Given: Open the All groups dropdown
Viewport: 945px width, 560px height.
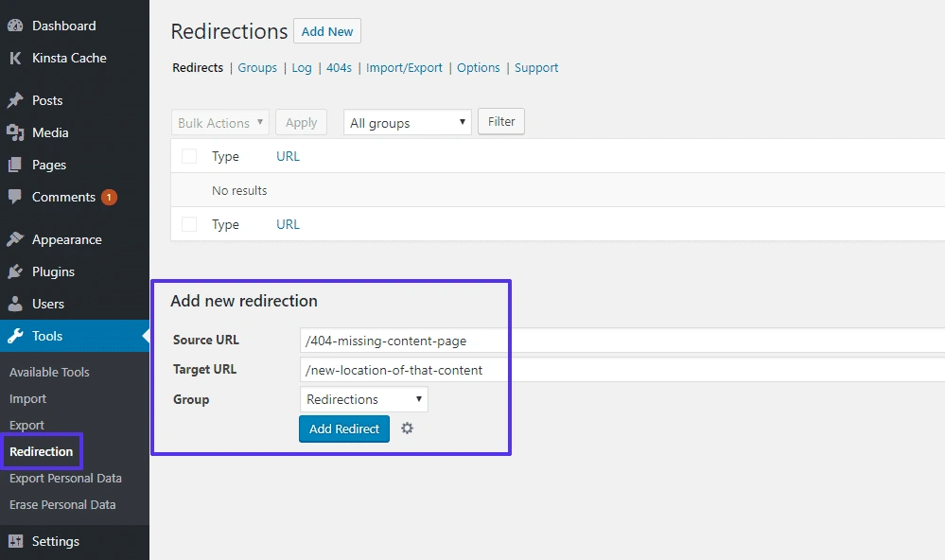Looking at the screenshot, I should click(x=407, y=122).
